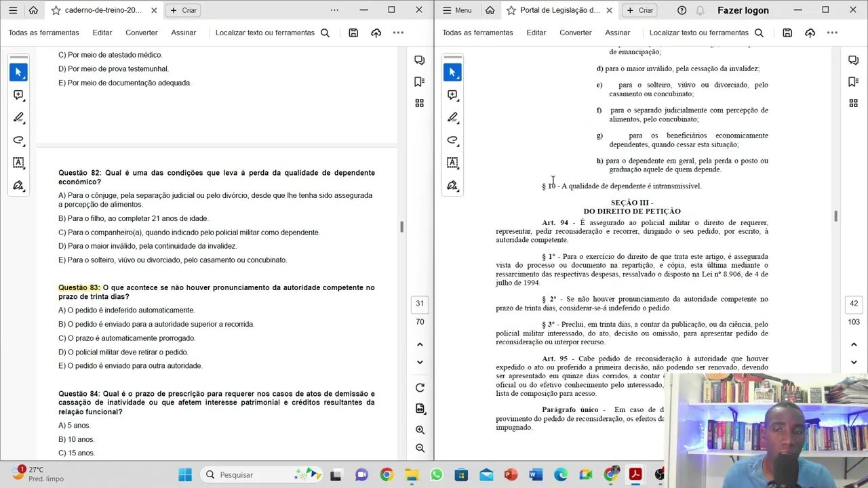The width and height of the screenshot is (868, 488).
Task: Choose the add comment tool in left window
Action: [x=18, y=95]
